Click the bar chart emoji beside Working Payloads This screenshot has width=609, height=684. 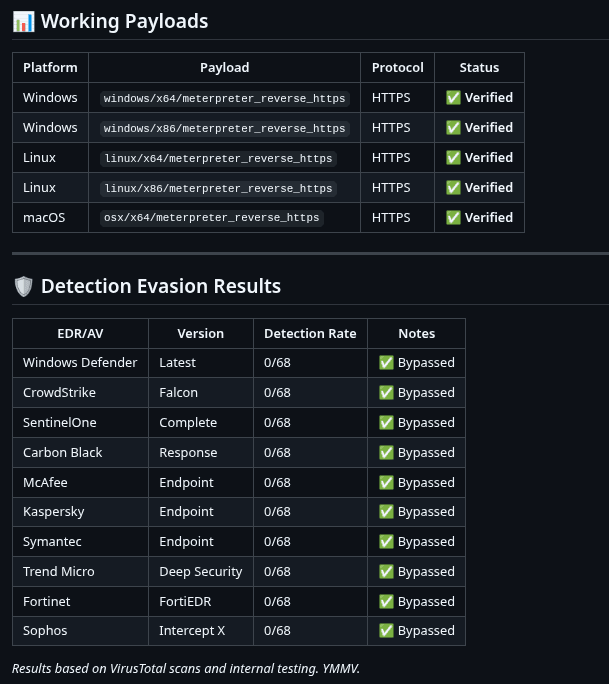tap(24, 21)
